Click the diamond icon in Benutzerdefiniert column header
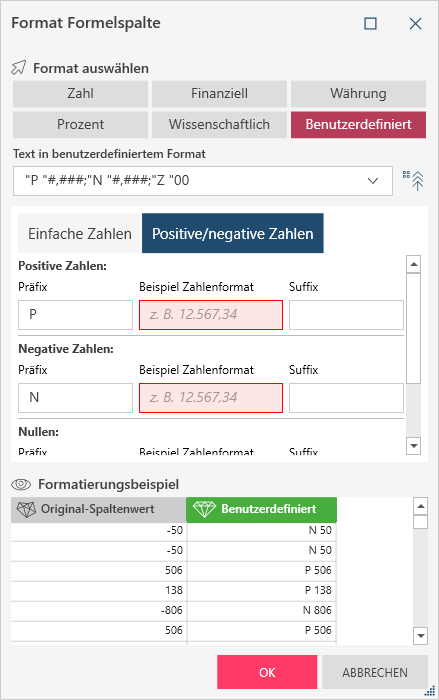439x700 pixels. (204, 509)
